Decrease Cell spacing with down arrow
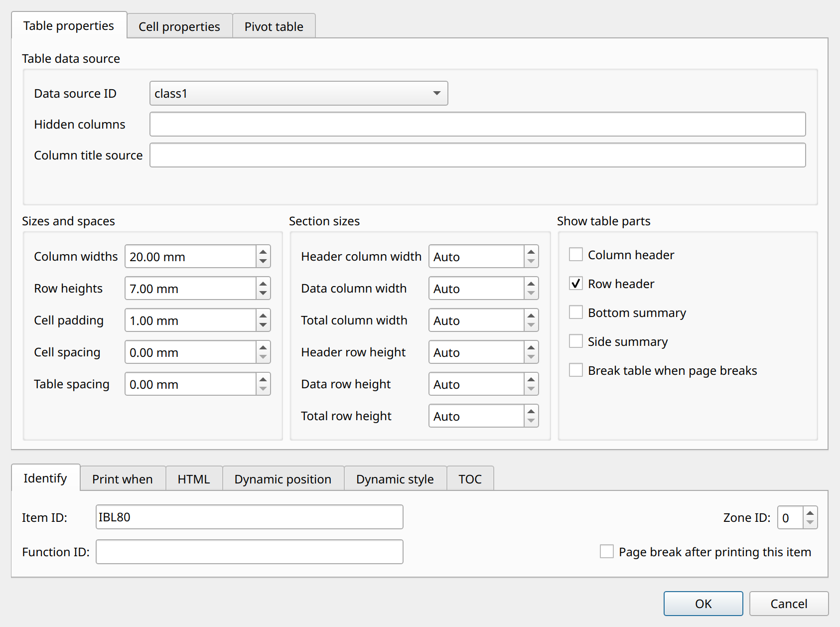 (263, 358)
